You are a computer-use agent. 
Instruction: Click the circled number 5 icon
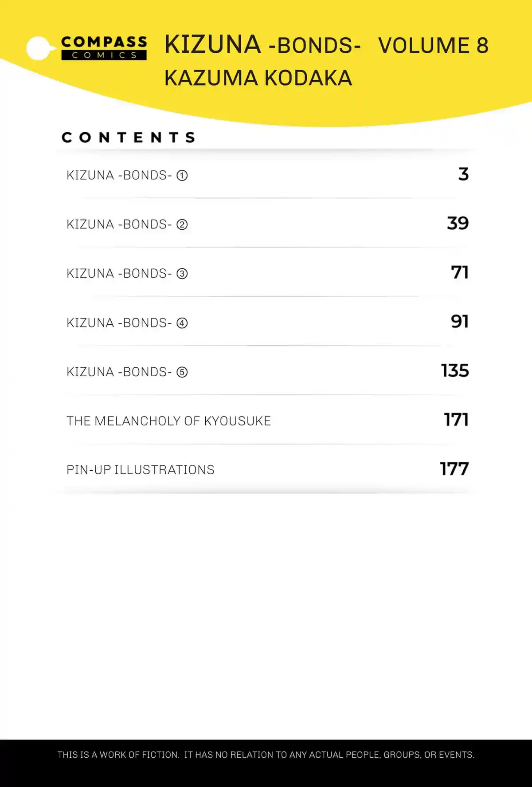(x=182, y=372)
